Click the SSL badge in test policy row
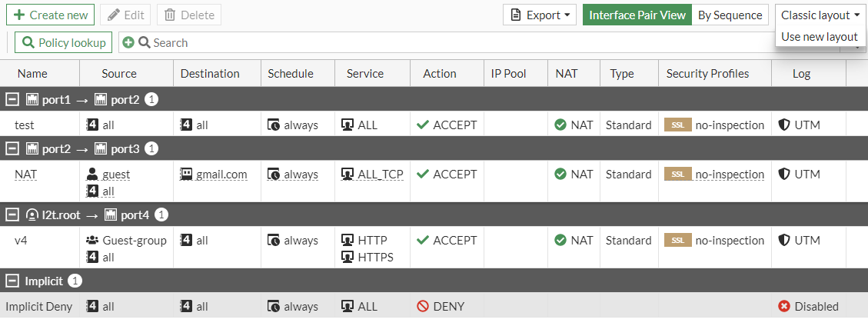868x326 pixels. coord(677,125)
